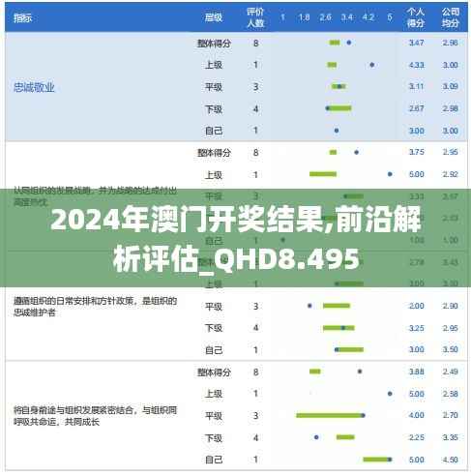Select the company average 3.50

click(x=450, y=349)
